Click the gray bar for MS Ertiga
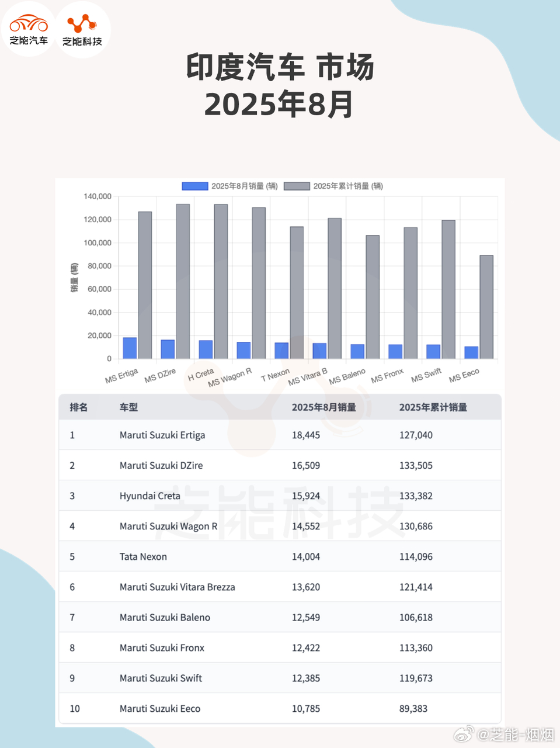Image resolution: width=560 pixels, height=748 pixels. point(145,285)
